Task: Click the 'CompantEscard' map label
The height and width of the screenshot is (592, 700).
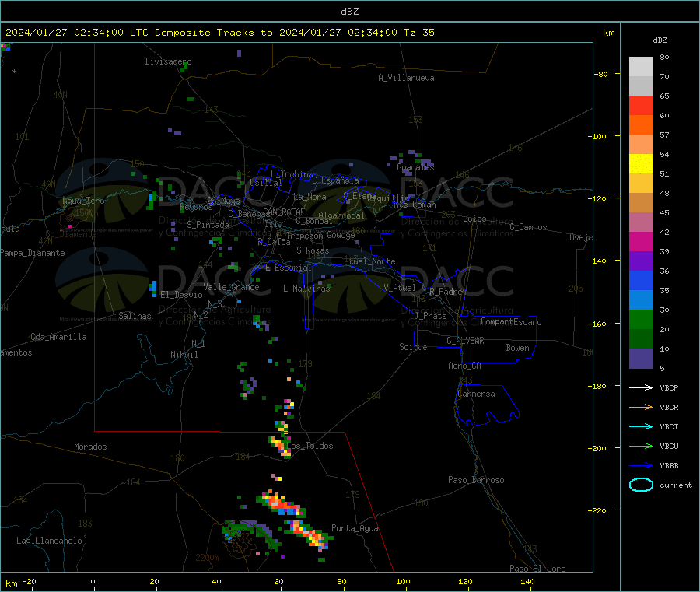Action: tap(511, 321)
